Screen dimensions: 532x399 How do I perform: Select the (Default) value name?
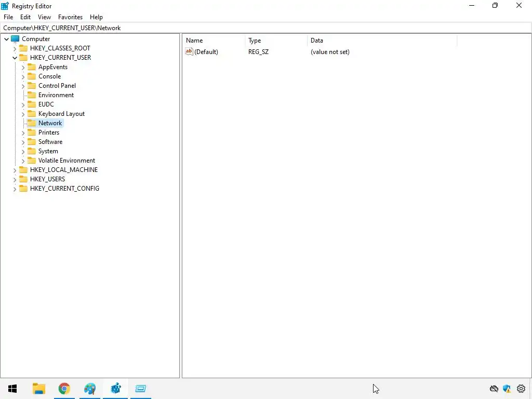point(206,52)
